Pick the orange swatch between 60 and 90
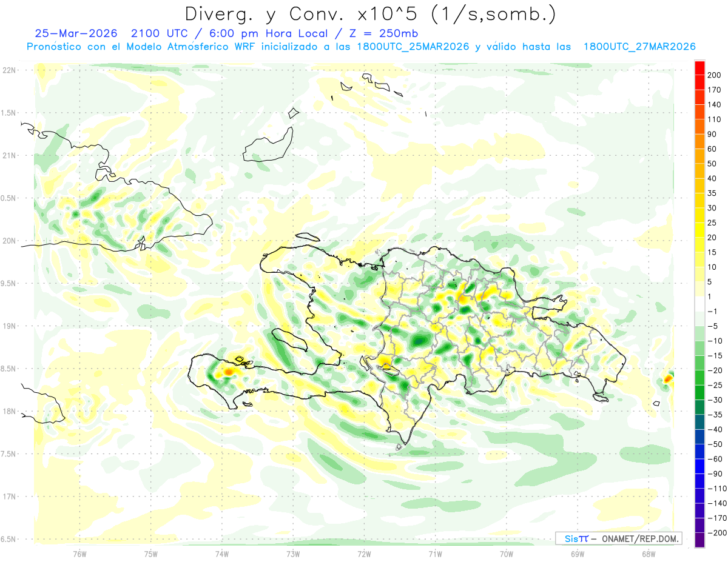Viewport: 728px width, 562px height. (x=699, y=142)
